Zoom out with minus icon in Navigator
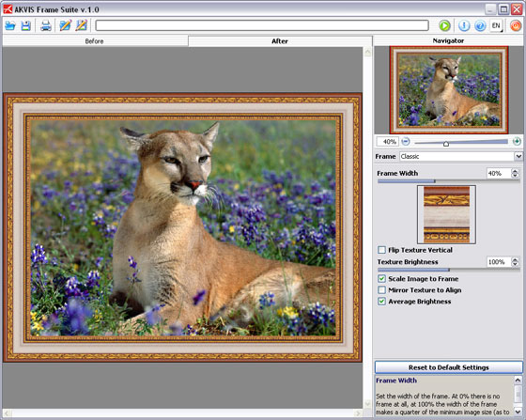Image resolution: width=526 pixels, height=420 pixels. click(x=406, y=142)
